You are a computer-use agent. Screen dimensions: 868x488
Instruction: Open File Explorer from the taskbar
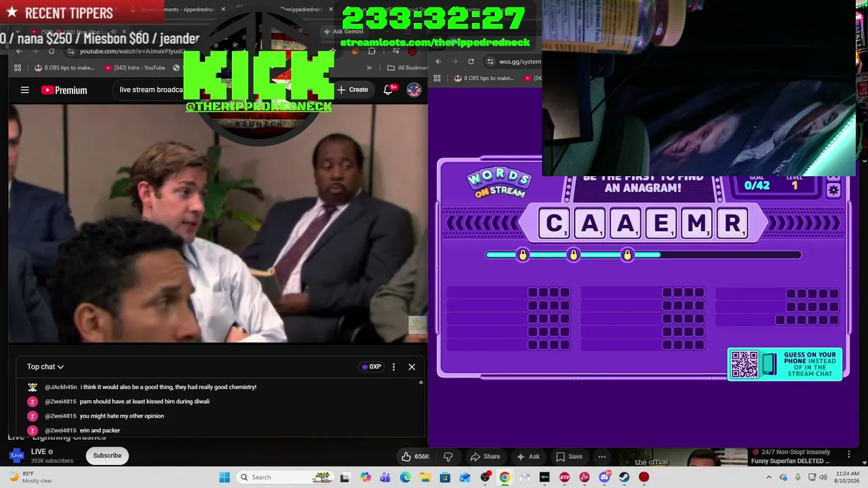pos(425,477)
